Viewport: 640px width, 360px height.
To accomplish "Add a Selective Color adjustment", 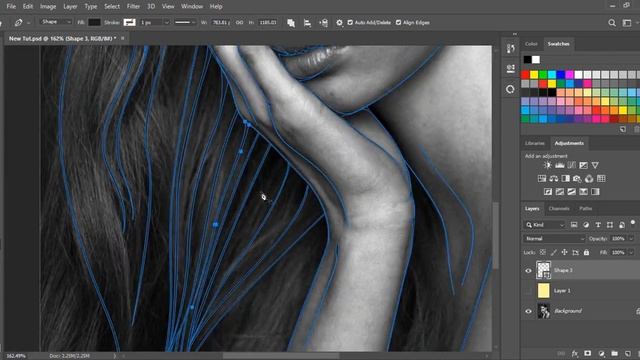I will (583, 191).
